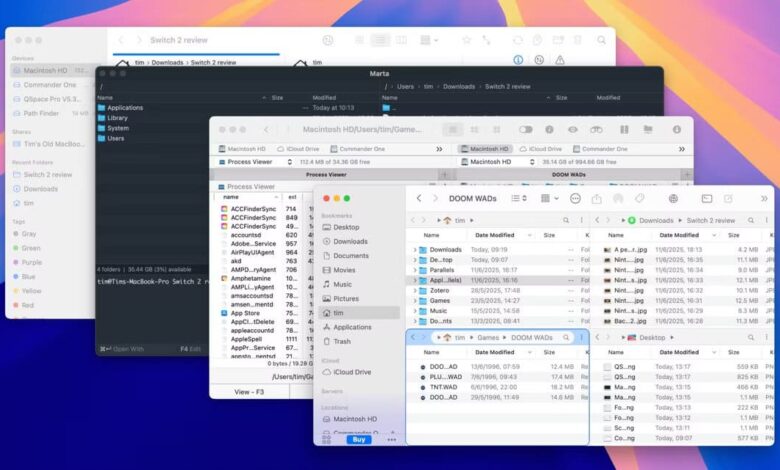
Task: Open the terminal icon in QSpace toolbar
Action: coord(706,198)
